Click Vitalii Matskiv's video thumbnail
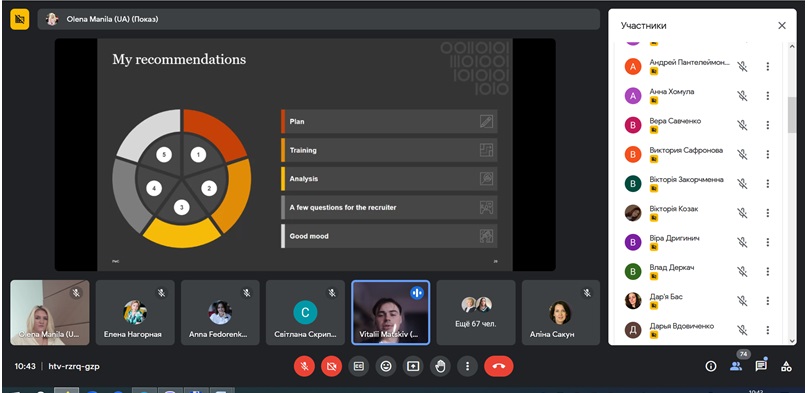 click(390, 313)
